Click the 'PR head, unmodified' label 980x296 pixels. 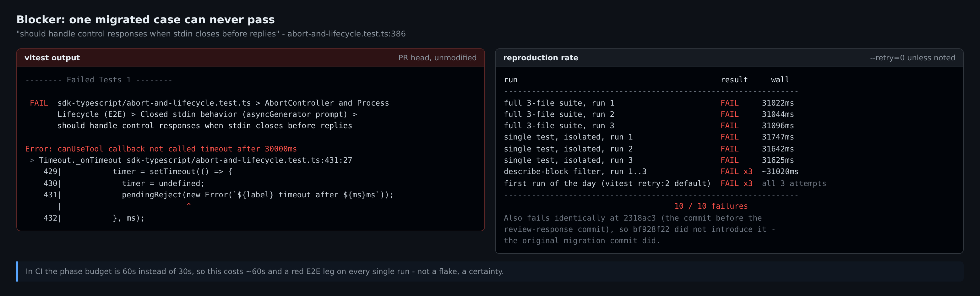(437, 58)
